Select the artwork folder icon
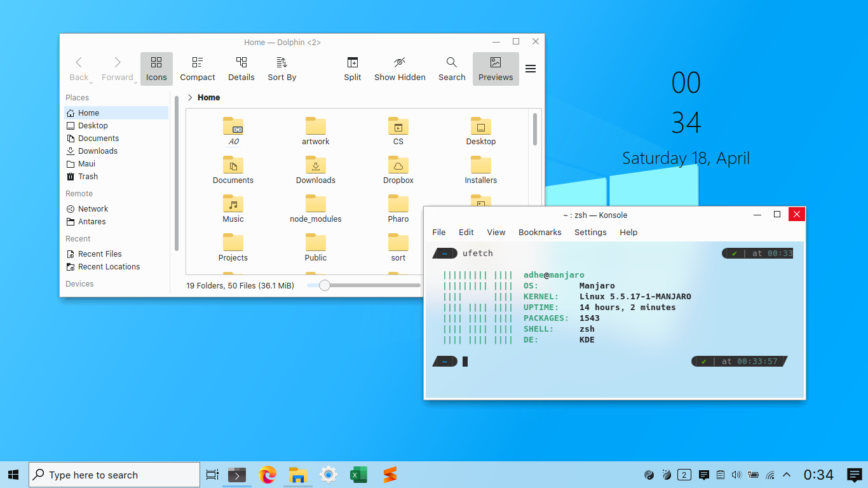Screen dimensions: 868x488 click(316, 126)
